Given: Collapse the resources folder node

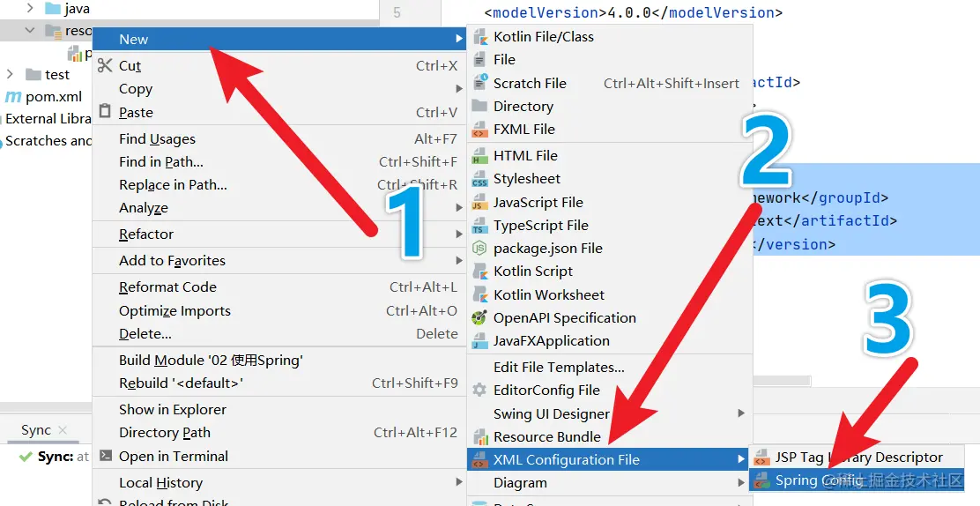Looking at the screenshot, I should [29, 30].
